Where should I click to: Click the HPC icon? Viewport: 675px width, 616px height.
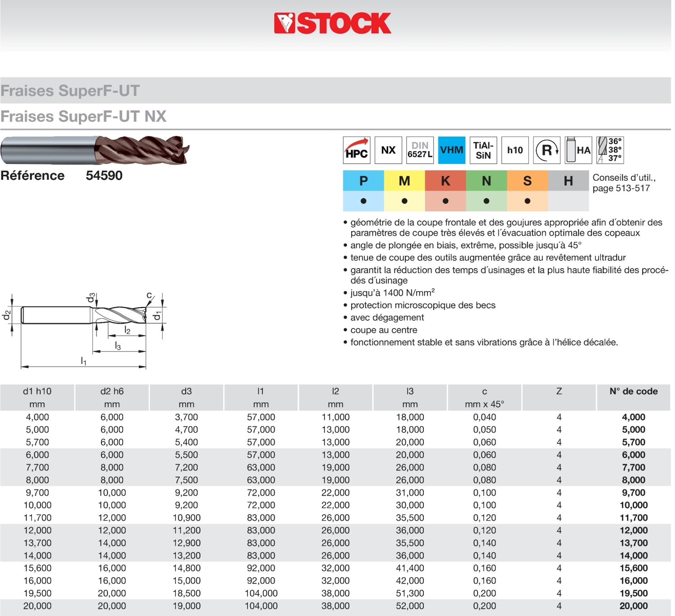point(357,150)
